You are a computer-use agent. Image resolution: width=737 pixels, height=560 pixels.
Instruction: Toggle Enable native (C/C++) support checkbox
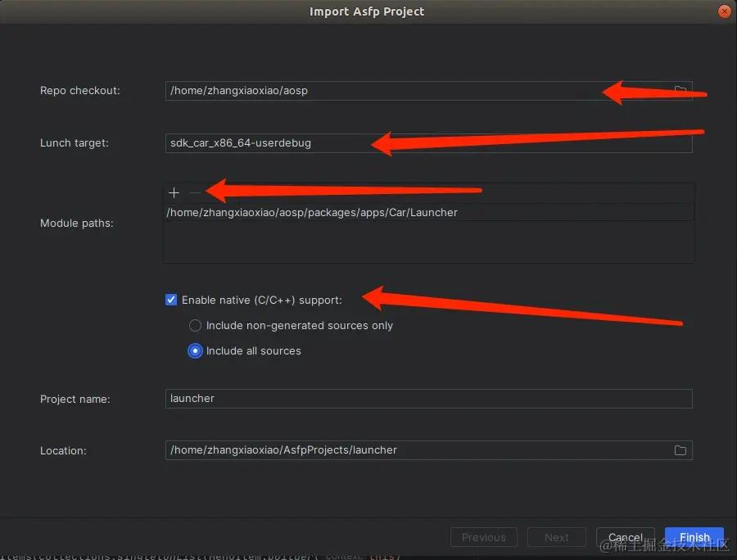click(171, 300)
